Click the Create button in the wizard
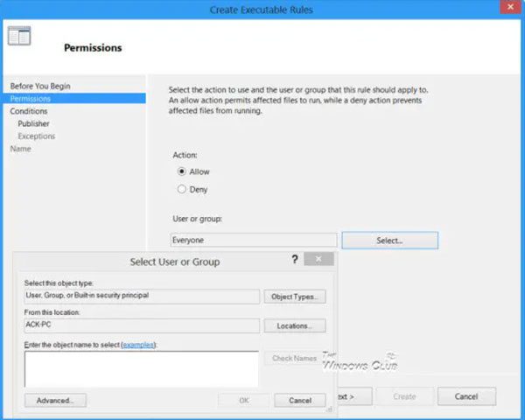This screenshot has width=525, height=420. click(x=404, y=396)
